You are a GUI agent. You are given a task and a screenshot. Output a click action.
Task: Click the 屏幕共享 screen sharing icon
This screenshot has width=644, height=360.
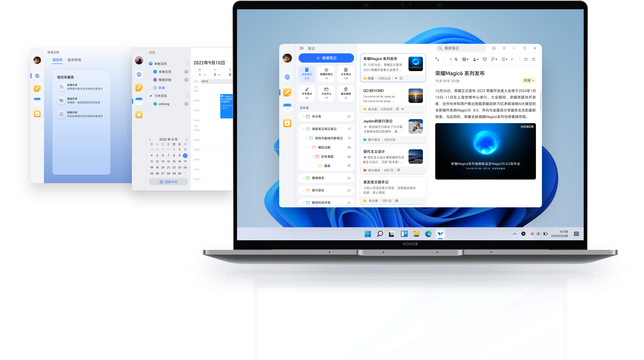[x=61, y=87]
